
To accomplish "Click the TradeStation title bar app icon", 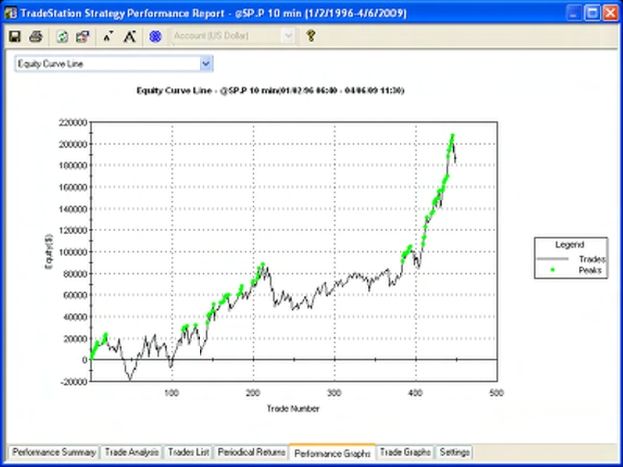I will click(11, 13).
